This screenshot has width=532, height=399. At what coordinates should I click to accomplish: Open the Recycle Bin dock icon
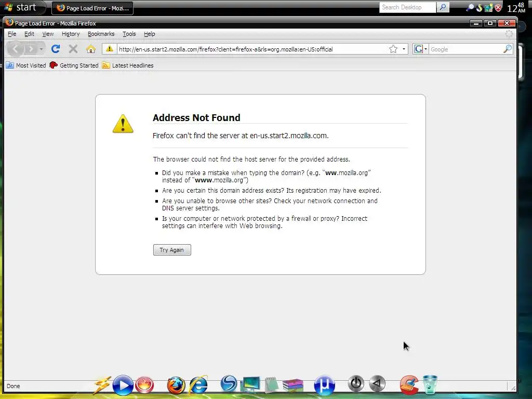(x=430, y=385)
